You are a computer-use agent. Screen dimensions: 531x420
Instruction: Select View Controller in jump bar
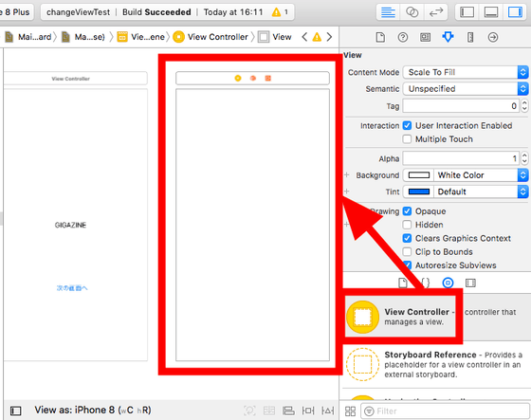point(211,37)
